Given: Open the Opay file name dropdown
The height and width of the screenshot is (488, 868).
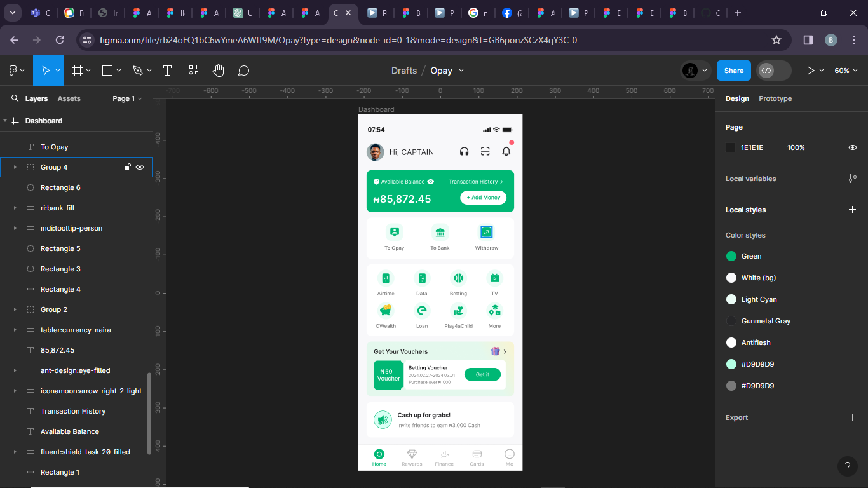Looking at the screenshot, I should point(461,71).
